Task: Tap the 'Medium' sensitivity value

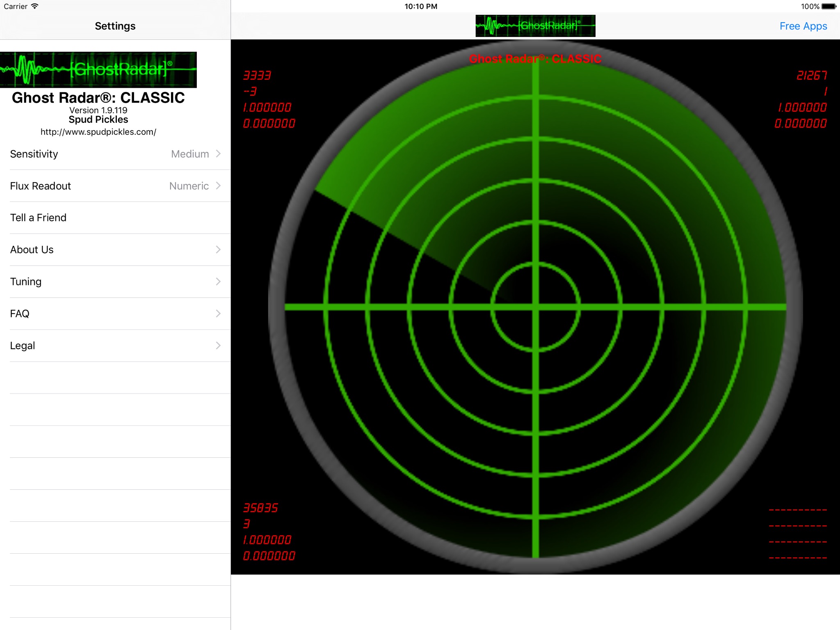Action: 190,154
